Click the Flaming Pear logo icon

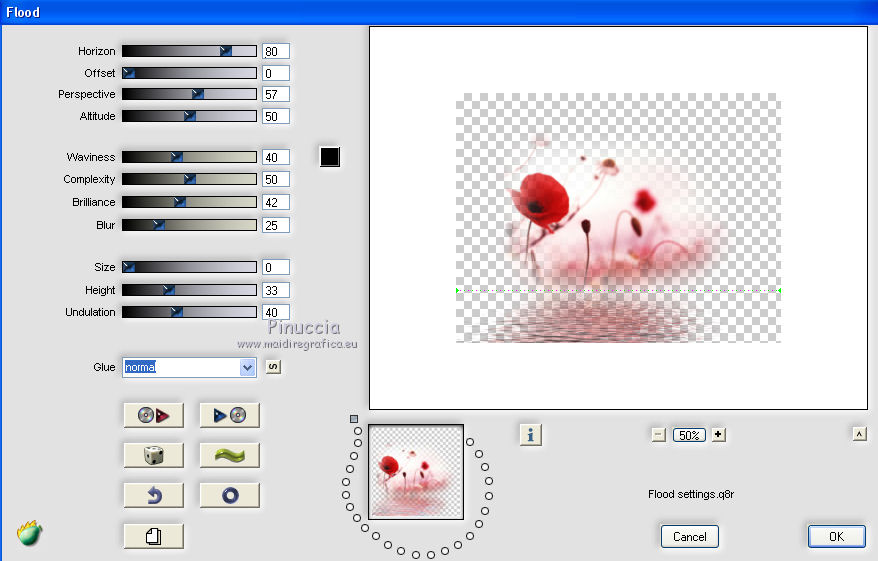(x=30, y=532)
